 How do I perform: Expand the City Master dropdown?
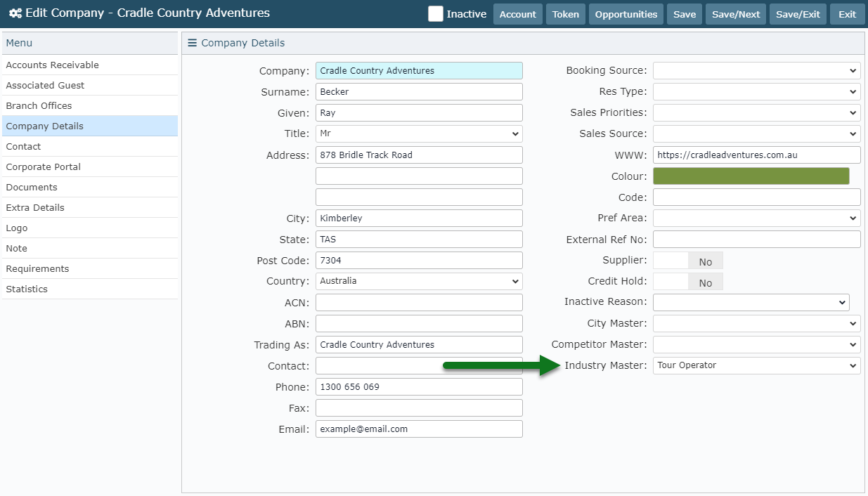click(x=757, y=323)
